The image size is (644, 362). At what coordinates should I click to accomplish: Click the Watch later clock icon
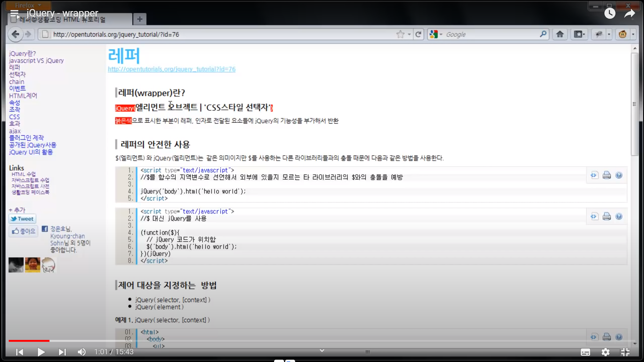pyautogui.click(x=610, y=13)
